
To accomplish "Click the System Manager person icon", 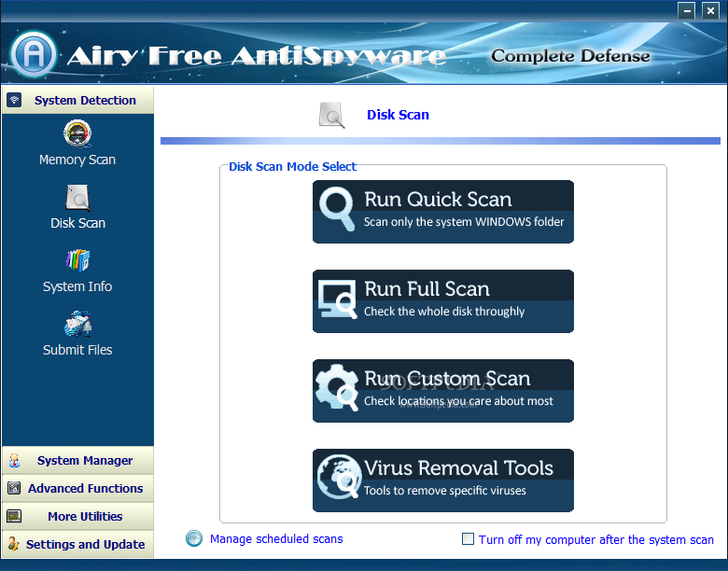I will 14,461.
